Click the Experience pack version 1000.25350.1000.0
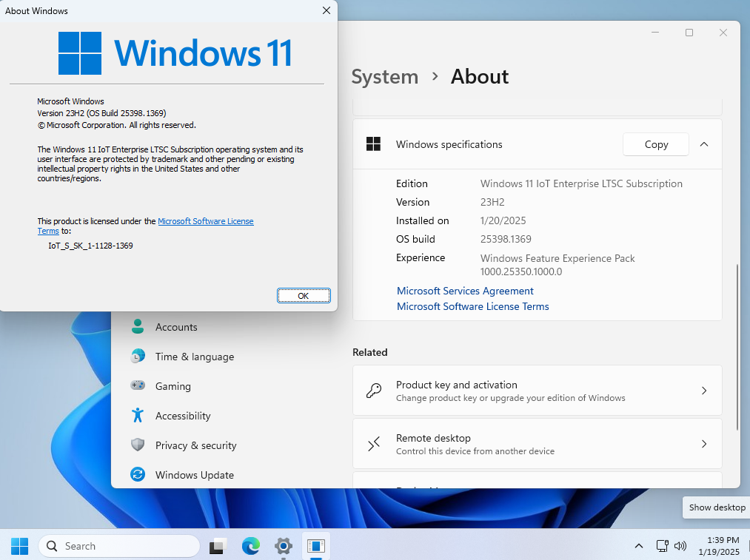Screen dimensions: 750x560 pos(521,271)
